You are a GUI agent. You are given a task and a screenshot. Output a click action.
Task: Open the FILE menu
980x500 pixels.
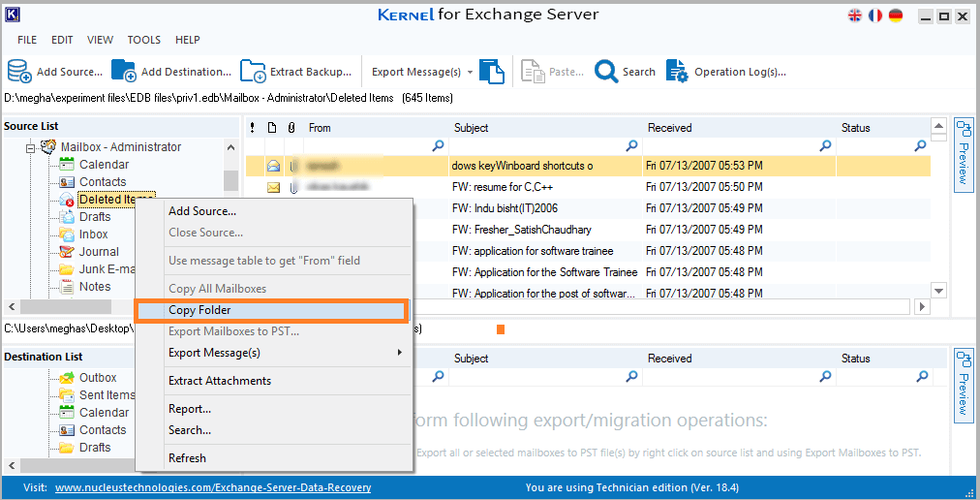click(27, 40)
